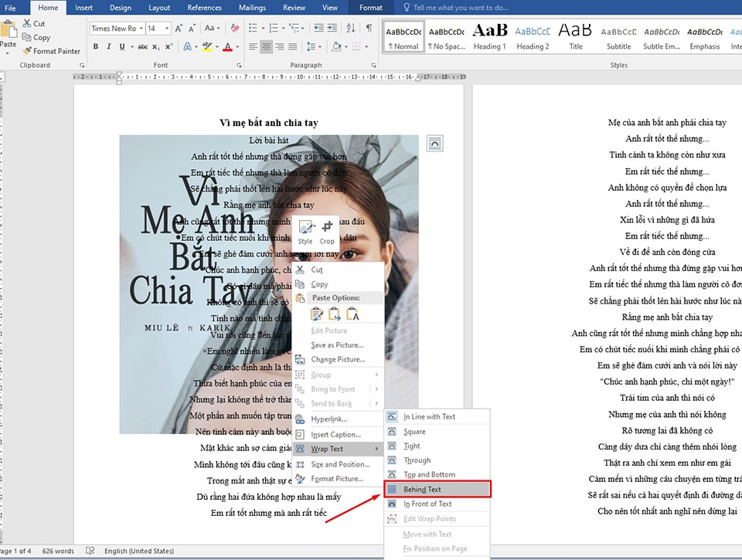
Task: Decrease paragraph indent
Action: pyautogui.click(x=319, y=28)
